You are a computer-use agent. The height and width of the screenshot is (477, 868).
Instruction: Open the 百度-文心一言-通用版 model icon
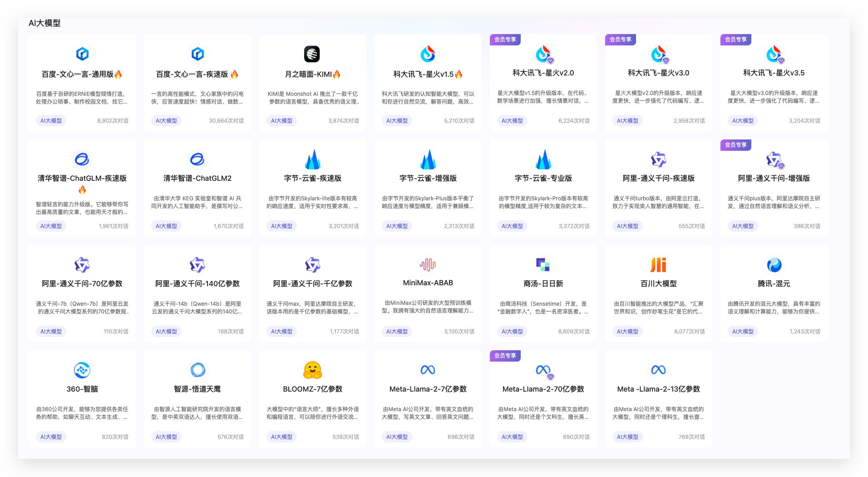(82, 54)
